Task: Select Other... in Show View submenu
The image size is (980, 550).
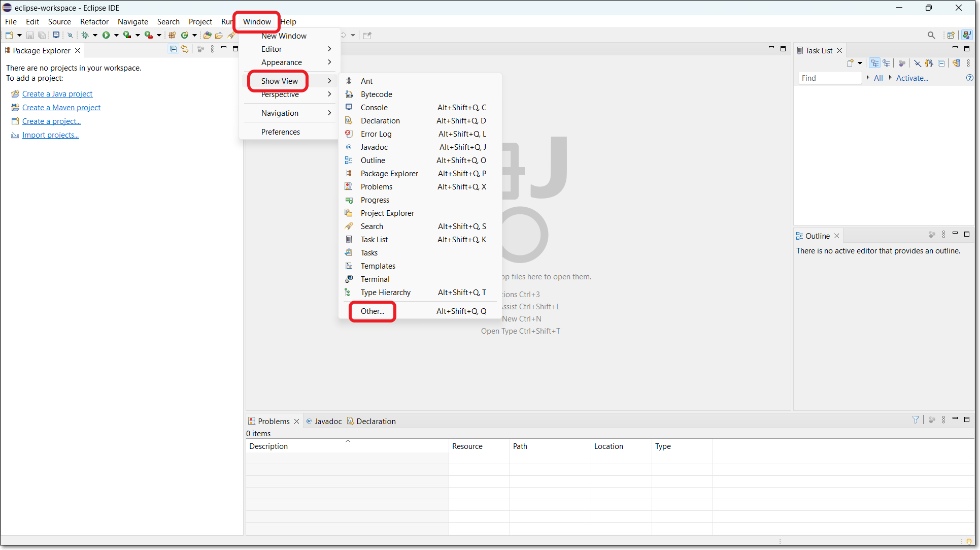Action: [372, 311]
